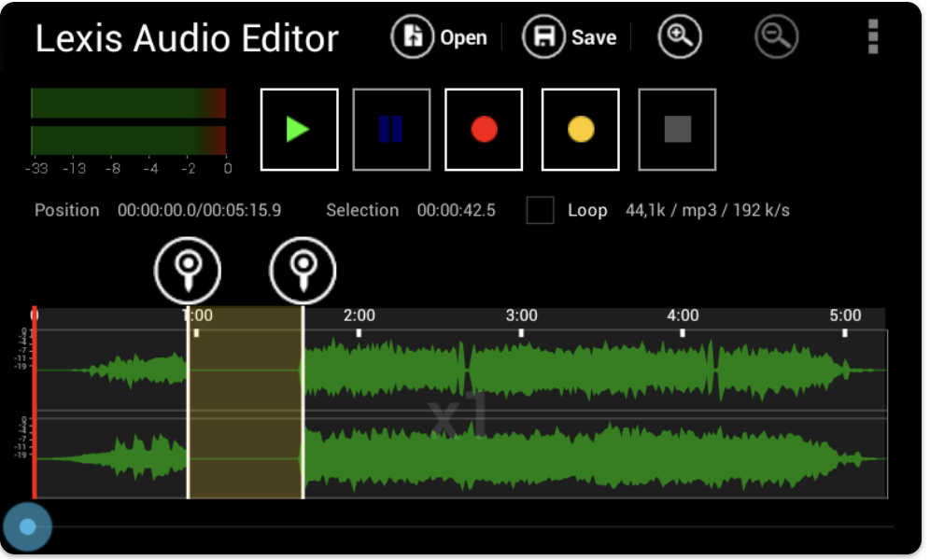
Task: Select the left selection marker pin
Action: click(x=188, y=270)
